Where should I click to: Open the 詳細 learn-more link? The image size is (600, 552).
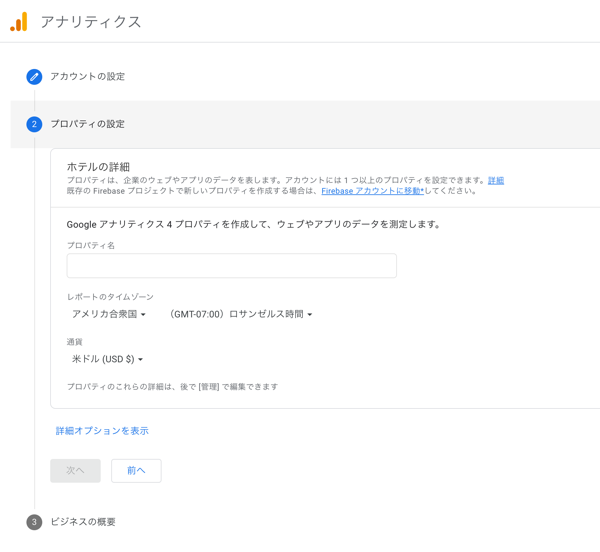pos(496,180)
